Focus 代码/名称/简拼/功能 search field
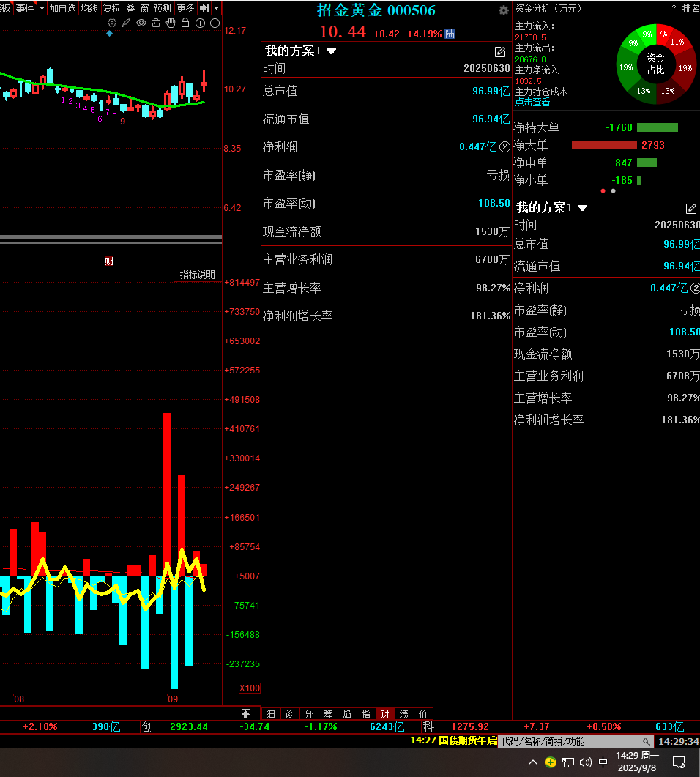Screen dimensions: 700x777 point(576,741)
